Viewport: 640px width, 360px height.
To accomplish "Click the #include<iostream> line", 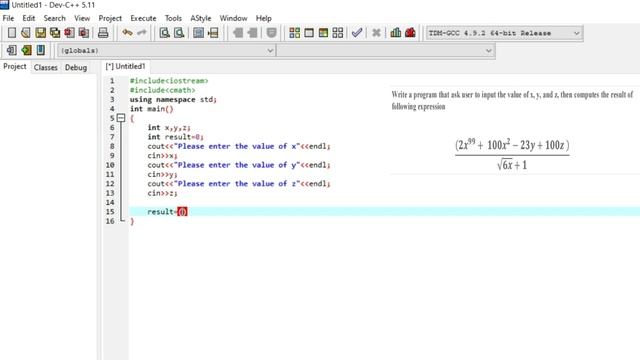I will click(169, 81).
